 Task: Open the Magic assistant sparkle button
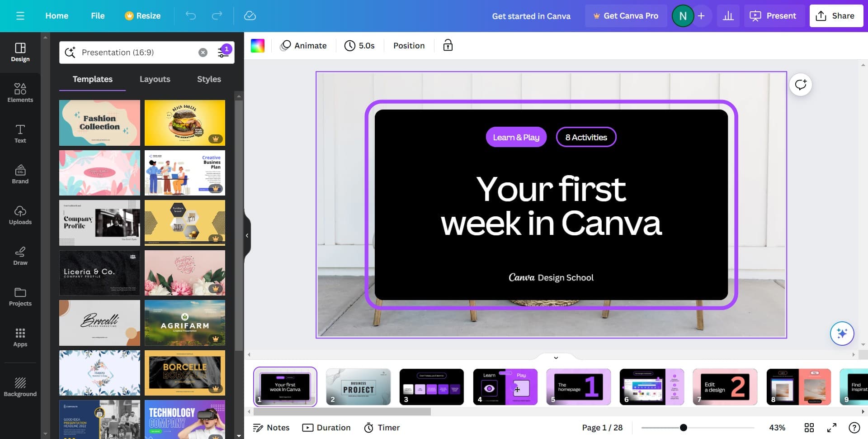pos(842,334)
